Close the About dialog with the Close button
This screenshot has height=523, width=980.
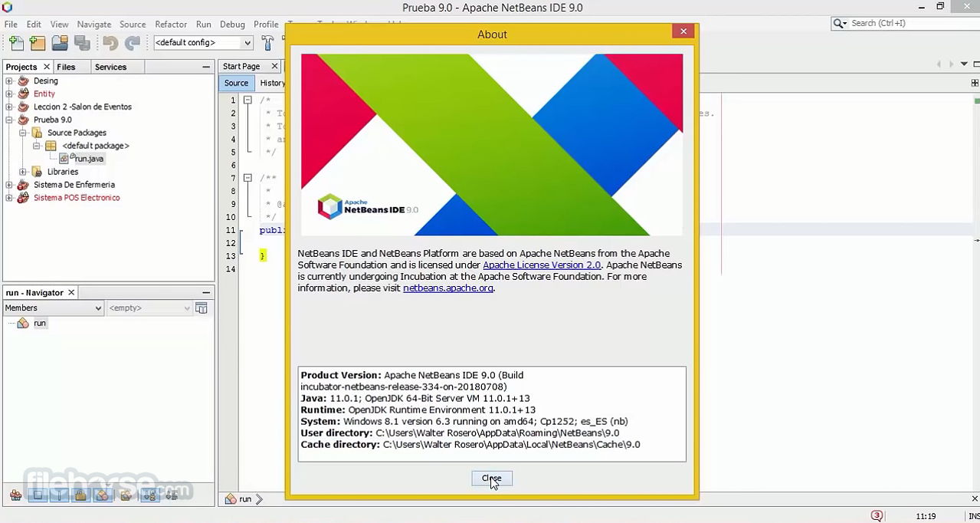point(491,479)
